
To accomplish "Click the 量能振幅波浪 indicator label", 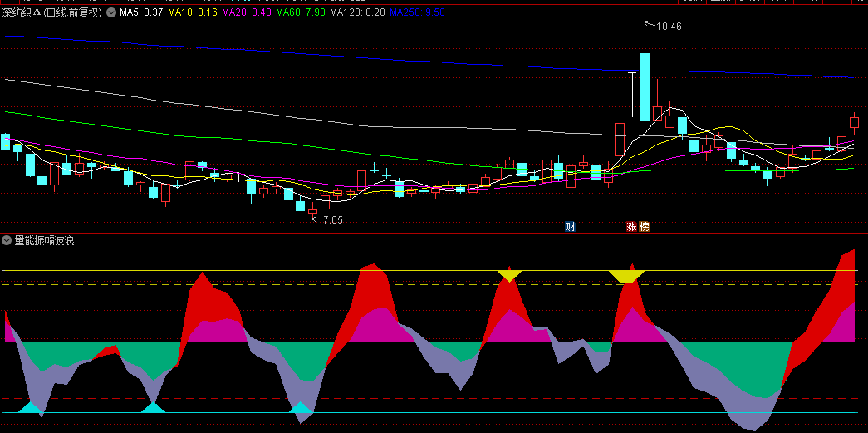I will 45,240.
